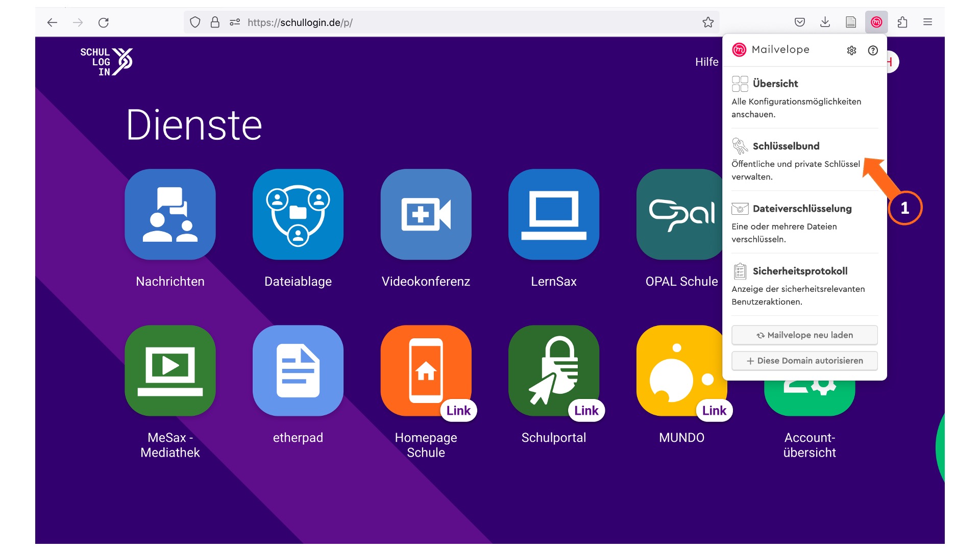Viewport: 980px width, 551px height.
Task: Open MeSax Mediathek tile
Action: pos(170,370)
